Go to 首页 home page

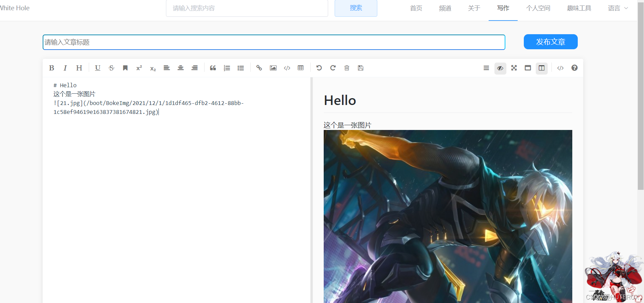416,8
